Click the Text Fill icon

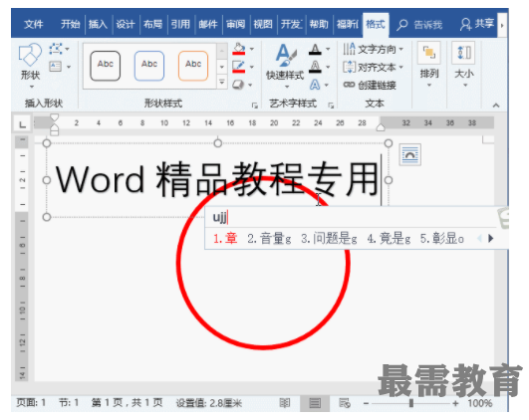click(x=315, y=50)
